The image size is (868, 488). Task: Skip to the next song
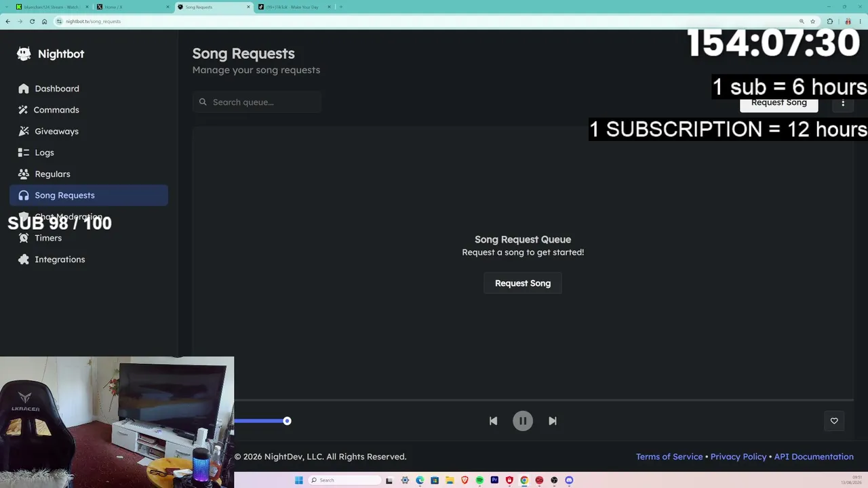coord(553,421)
